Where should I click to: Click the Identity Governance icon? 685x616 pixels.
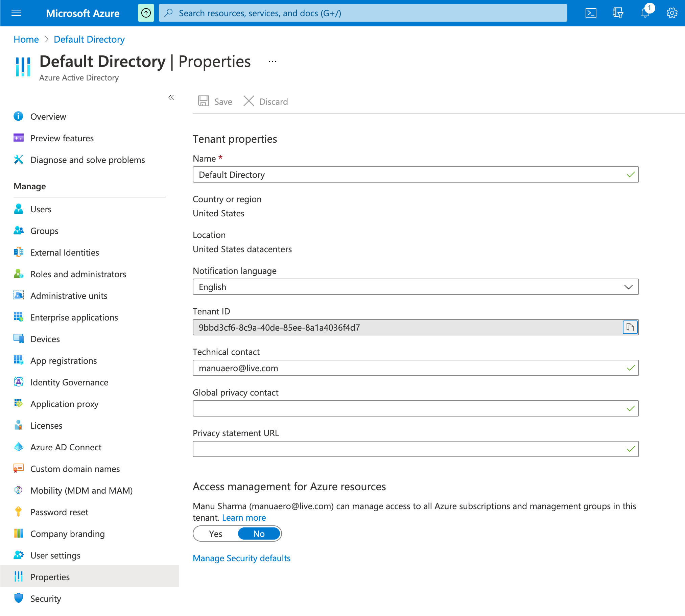coord(18,382)
